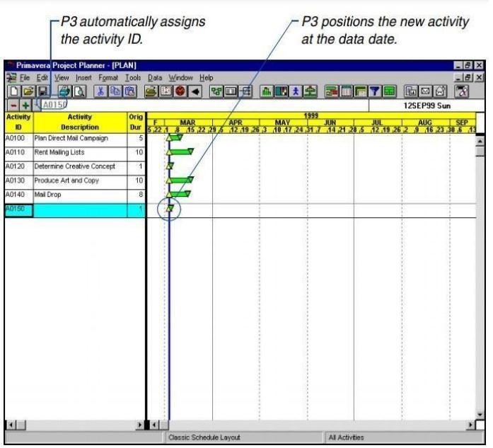The width and height of the screenshot is (493, 448).
Task: Click the New project icon
Action: pyautogui.click(x=14, y=91)
